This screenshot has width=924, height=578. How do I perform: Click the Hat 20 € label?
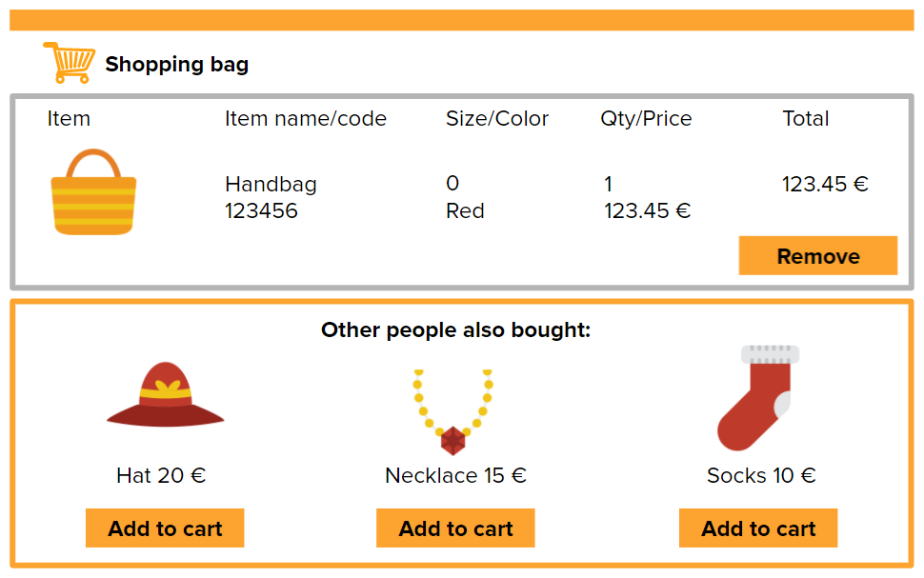tap(164, 474)
